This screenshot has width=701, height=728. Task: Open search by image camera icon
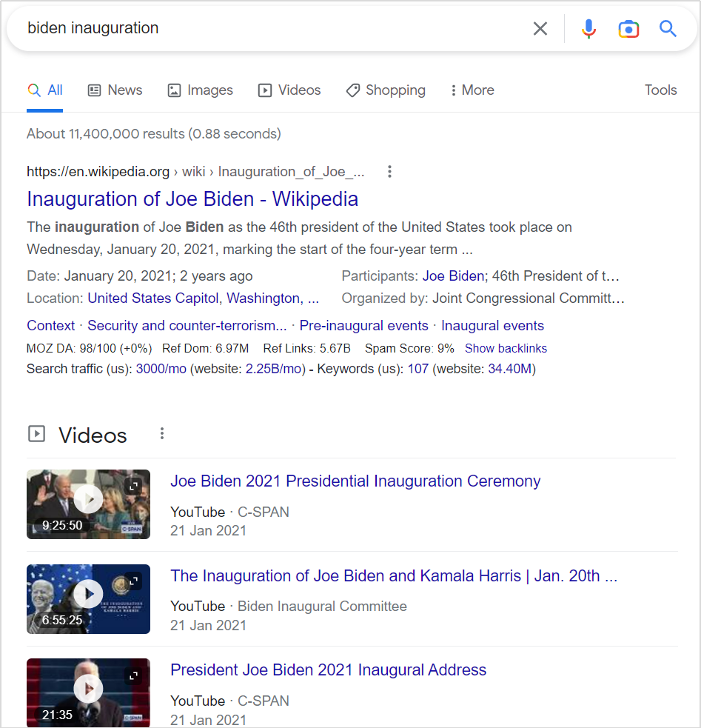[628, 29]
